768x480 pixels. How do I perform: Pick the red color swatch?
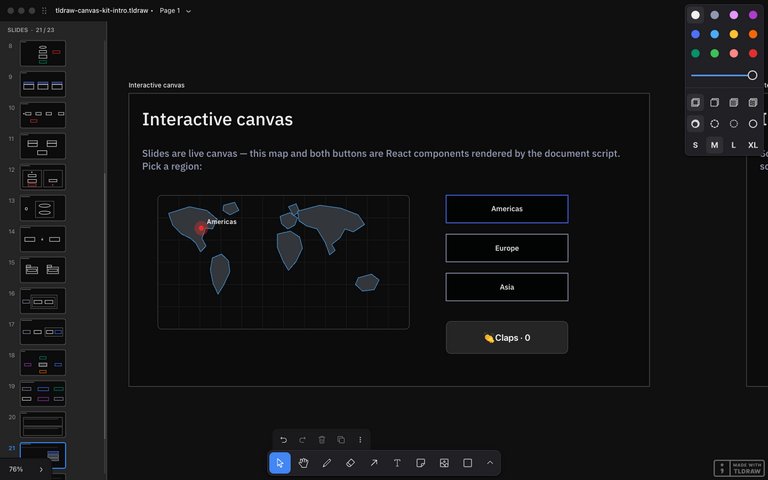(753, 53)
